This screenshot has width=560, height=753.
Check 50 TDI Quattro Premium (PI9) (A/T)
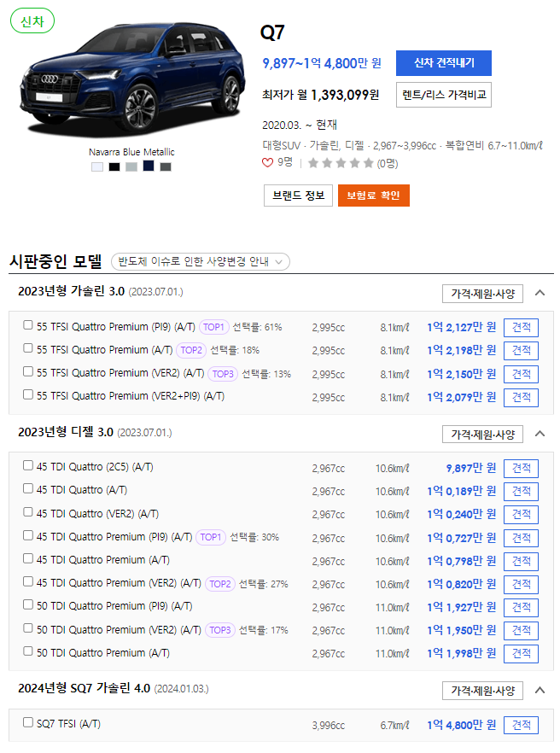pos(28,604)
